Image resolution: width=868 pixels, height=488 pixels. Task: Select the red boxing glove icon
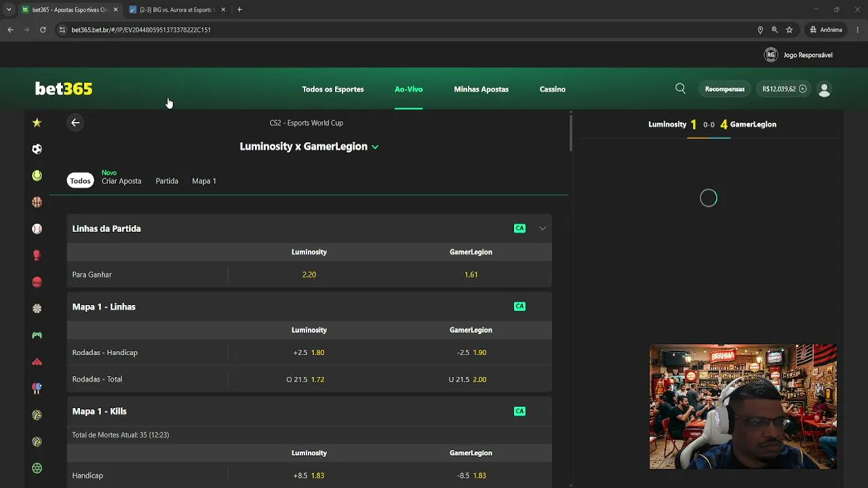37,256
